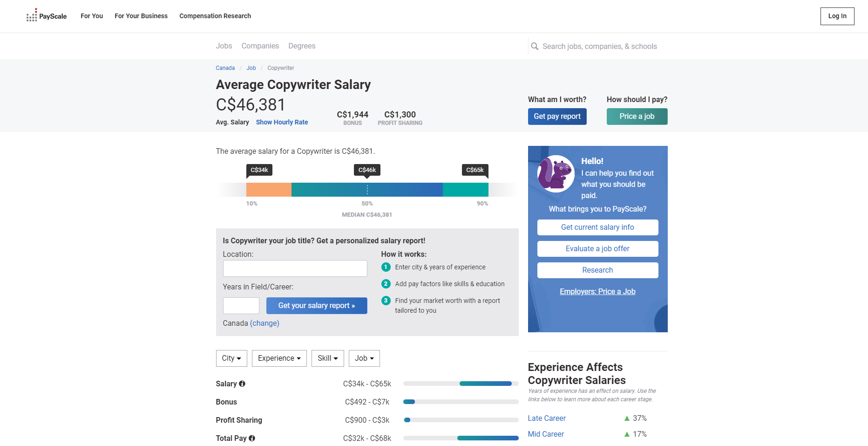Click the C$1,300 profit sharing value
The image size is (868, 446).
pyautogui.click(x=400, y=115)
